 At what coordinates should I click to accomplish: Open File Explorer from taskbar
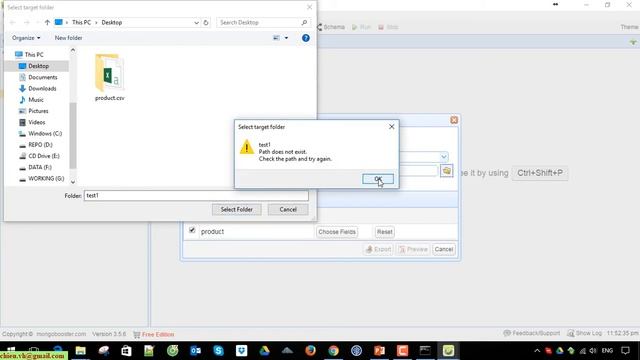80,351
